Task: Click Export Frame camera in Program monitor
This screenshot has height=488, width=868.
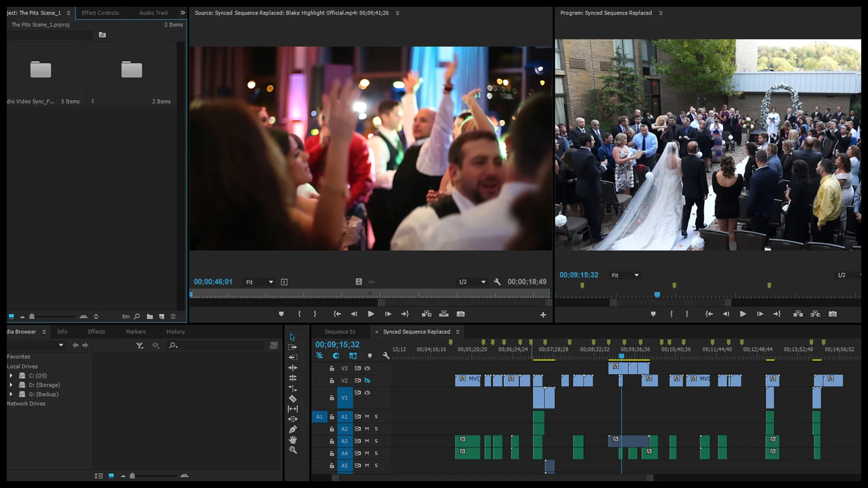Action: (x=833, y=314)
